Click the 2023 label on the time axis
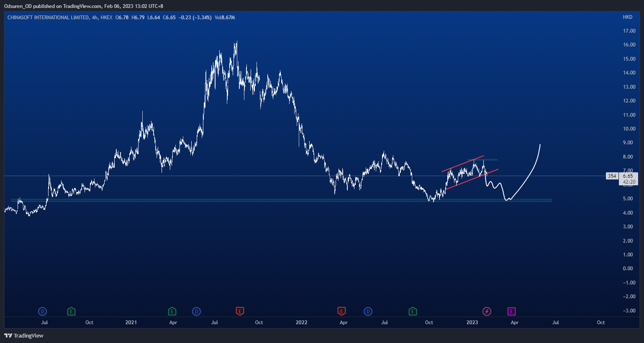The height and width of the screenshot is (343, 644). [x=472, y=323]
